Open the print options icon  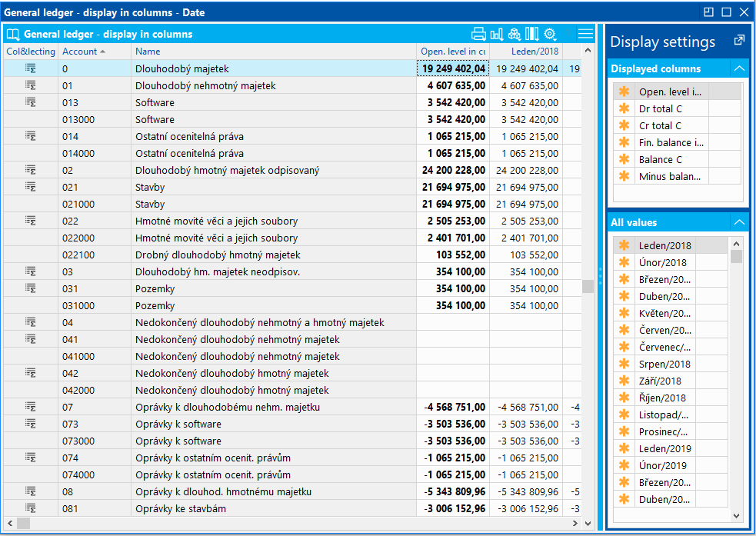[478, 34]
